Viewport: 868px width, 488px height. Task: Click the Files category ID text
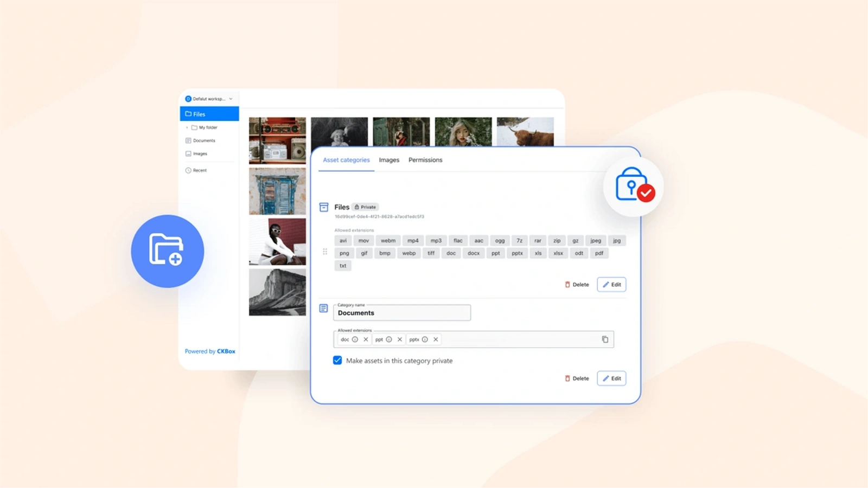click(379, 216)
